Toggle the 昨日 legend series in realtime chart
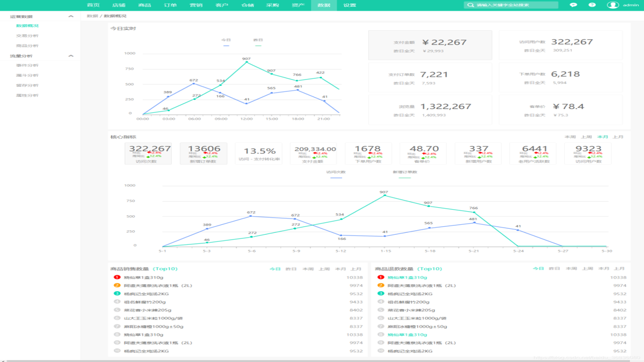644x362 pixels. pyautogui.click(x=258, y=42)
